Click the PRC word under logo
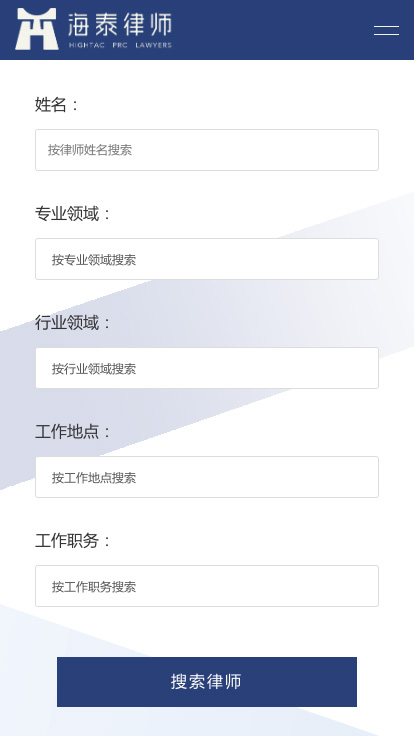This screenshot has height=736, width=414. pos(120,46)
